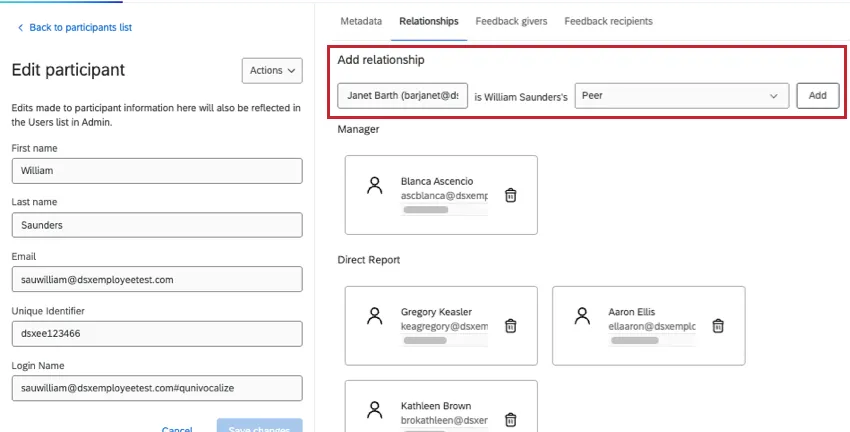
Task: Open the Peer relationship type dropdown
Action: pyautogui.click(x=682, y=96)
